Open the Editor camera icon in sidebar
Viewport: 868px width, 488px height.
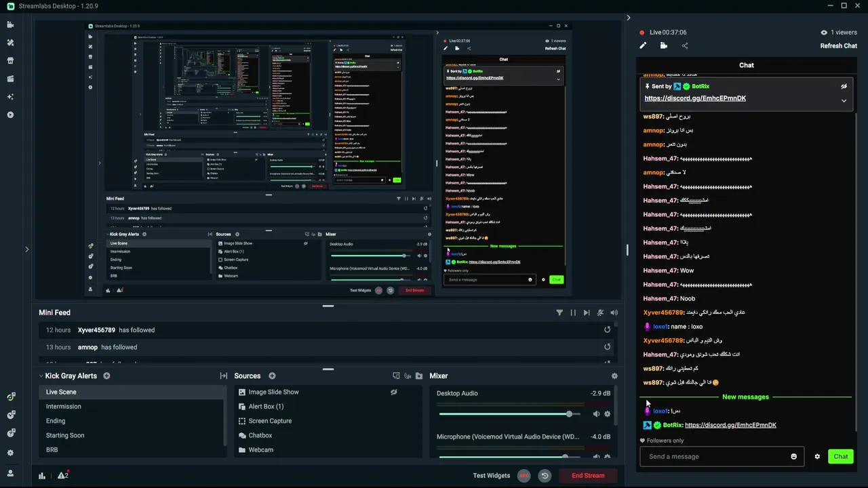(10, 24)
